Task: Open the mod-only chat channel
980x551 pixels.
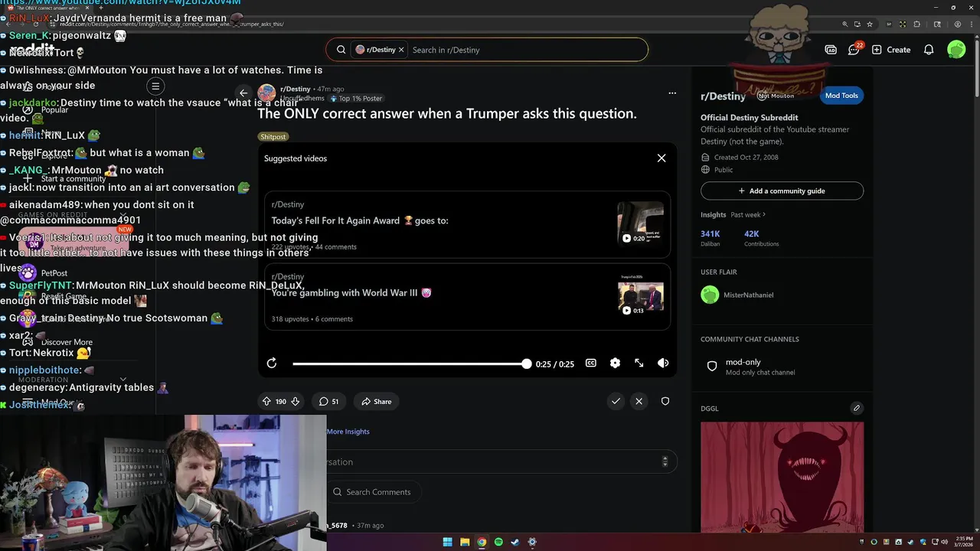Action: click(782, 367)
